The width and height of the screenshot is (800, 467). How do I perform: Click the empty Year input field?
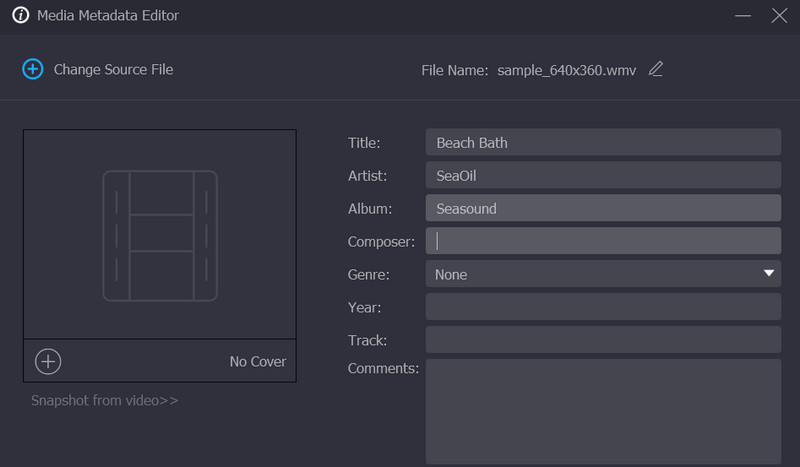pyautogui.click(x=602, y=307)
